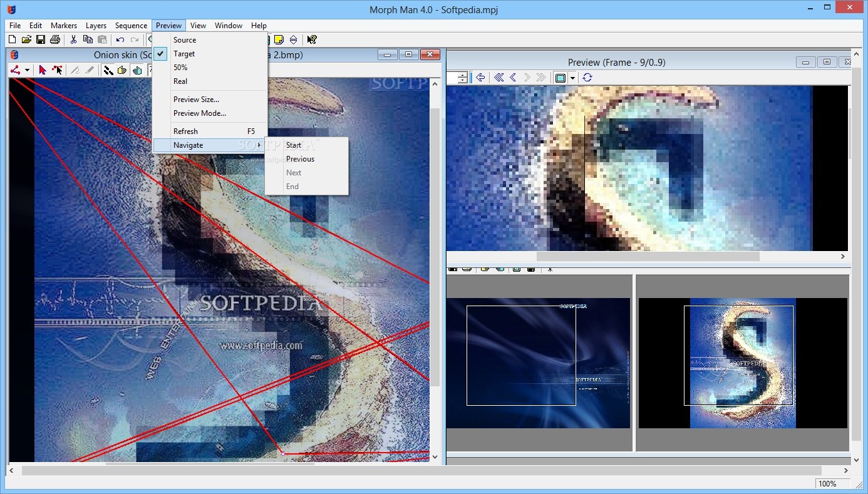The width and height of the screenshot is (868, 494).
Task: Click the preview display mode monitor button
Action: tap(561, 78)
